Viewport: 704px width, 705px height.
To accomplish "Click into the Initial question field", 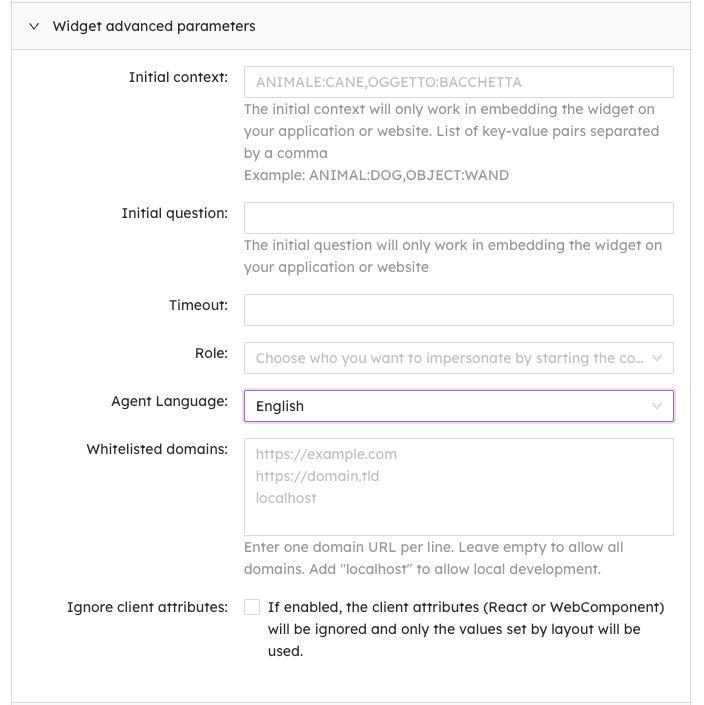I will 458,218.
